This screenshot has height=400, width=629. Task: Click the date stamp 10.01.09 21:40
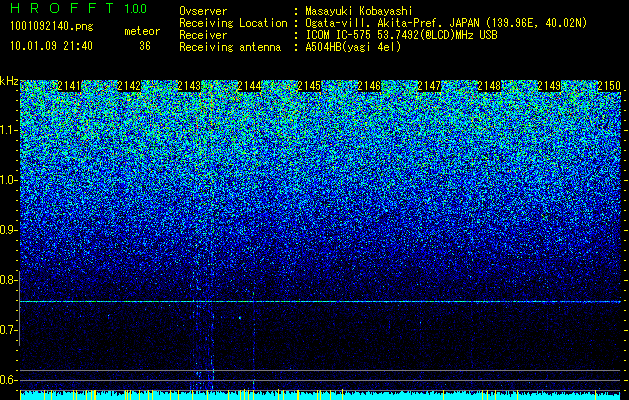51,46
